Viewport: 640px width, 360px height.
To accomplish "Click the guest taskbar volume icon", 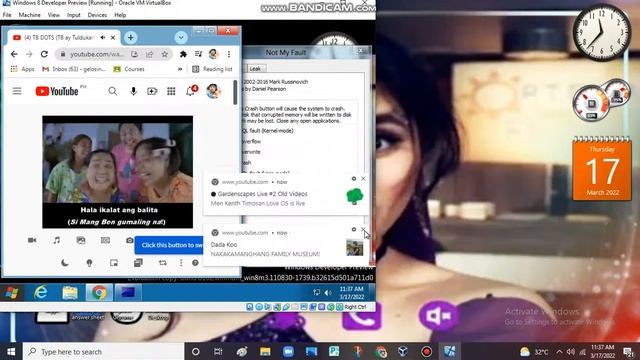I will coord(328,293).
